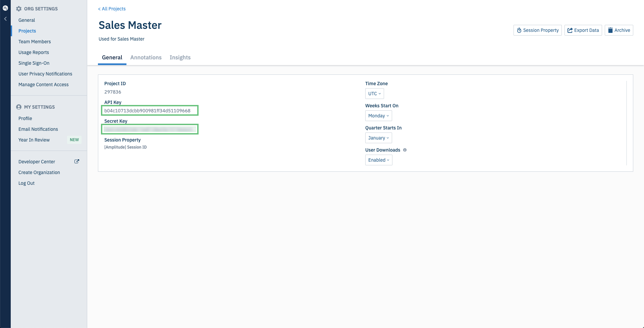Click the Time Zone label
The image size is (644, 328).
[376, 84]
